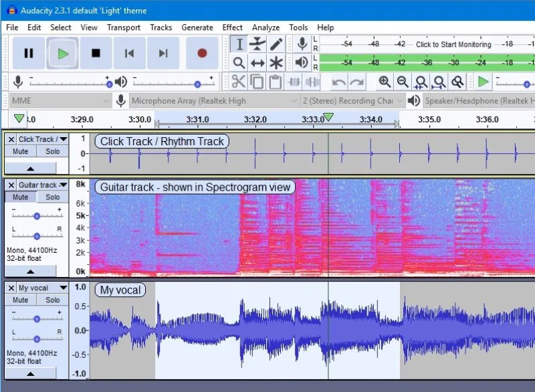Screen dimensions: 535x392
Task: Click to Start Monitoring on record meter
Action: coord(453,44)
